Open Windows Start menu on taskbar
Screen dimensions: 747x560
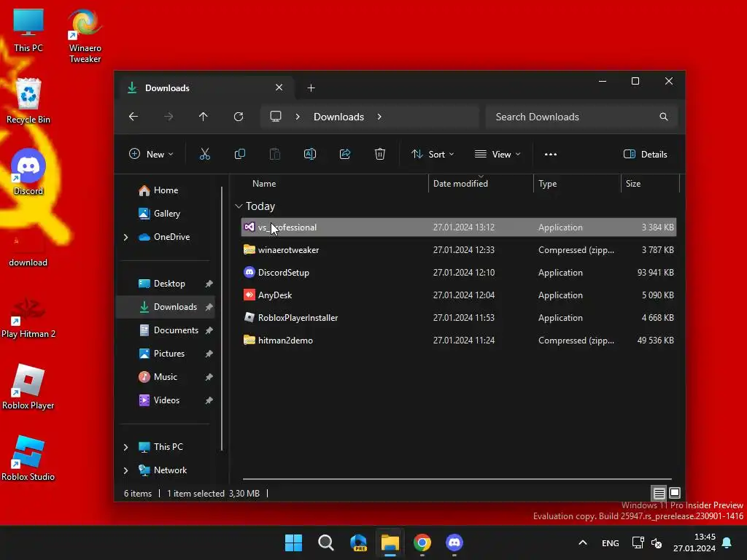(x=293, y=542)
